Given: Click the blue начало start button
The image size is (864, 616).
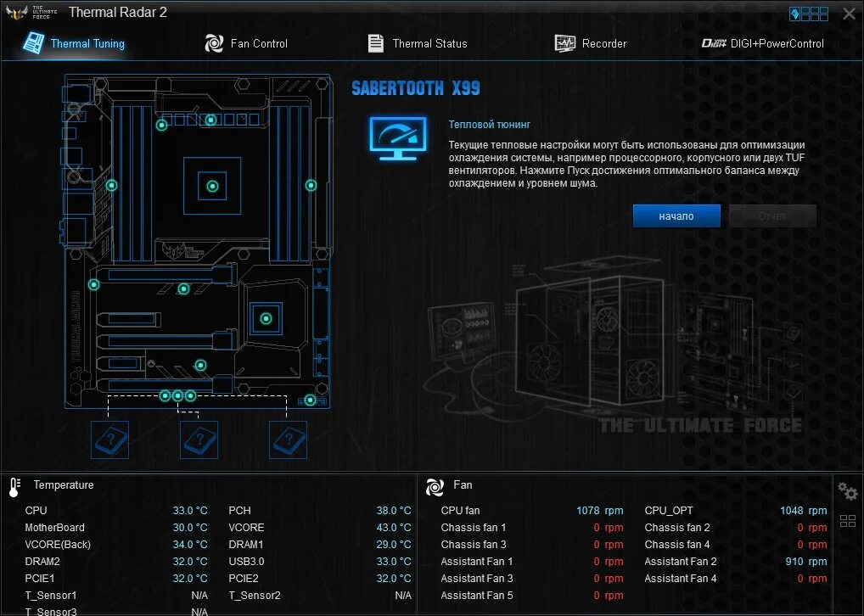Looking at the screenshot, I should pyautogui.click(x=676, y=216).
